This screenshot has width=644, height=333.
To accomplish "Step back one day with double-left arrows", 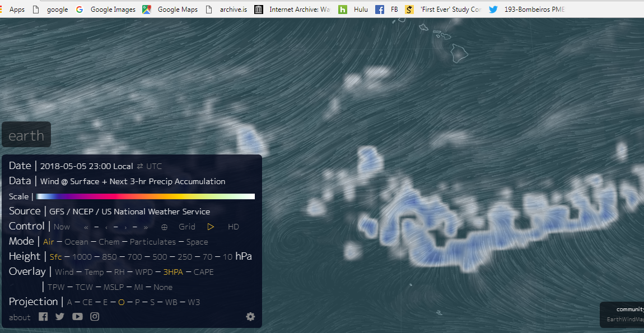I will [x=86, y=227].
